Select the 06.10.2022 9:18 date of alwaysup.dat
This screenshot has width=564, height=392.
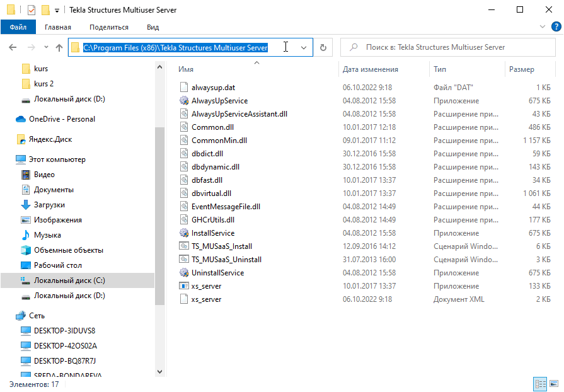[367, 88]
